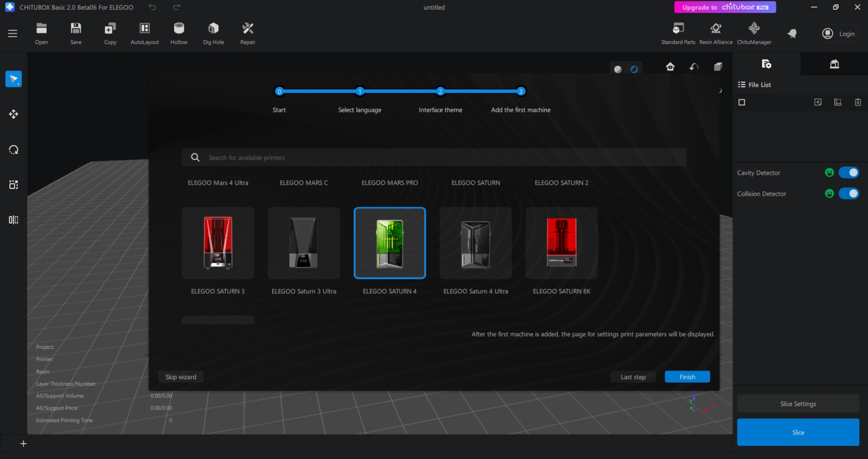
Task: Click the notification bell icon
Action: [792, 34]
